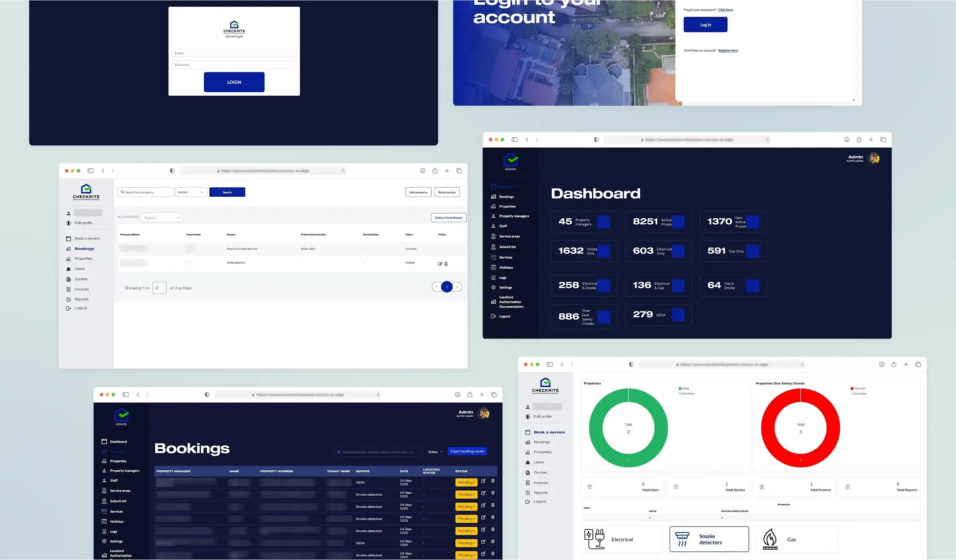Click the edit icon on the pending Smoke detectors booking
Image resolution: width=956 pixels, height=560 pixels.
pyautogui.click(x=440, y=264)
